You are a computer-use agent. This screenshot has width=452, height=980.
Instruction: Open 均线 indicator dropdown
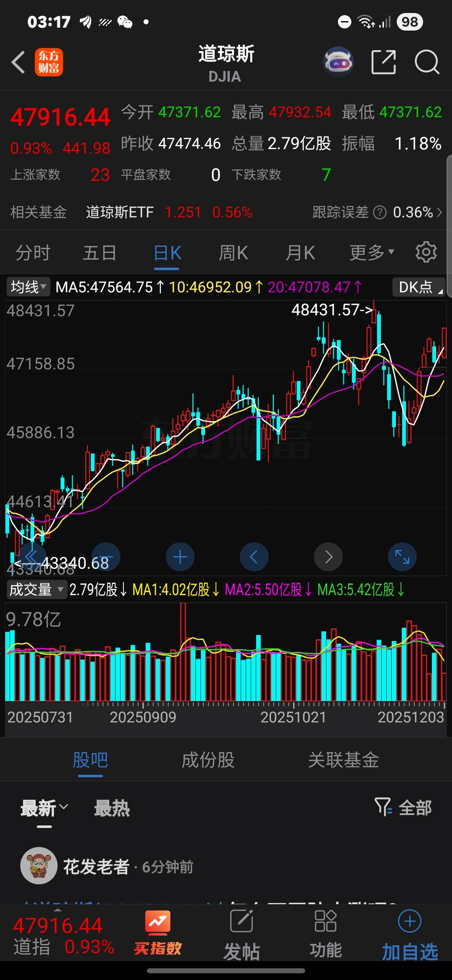coord(28,287)
